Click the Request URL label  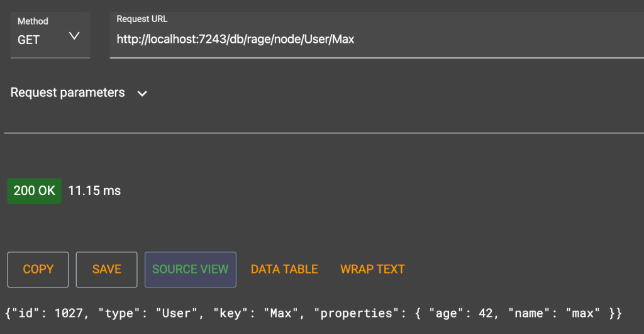142,19
